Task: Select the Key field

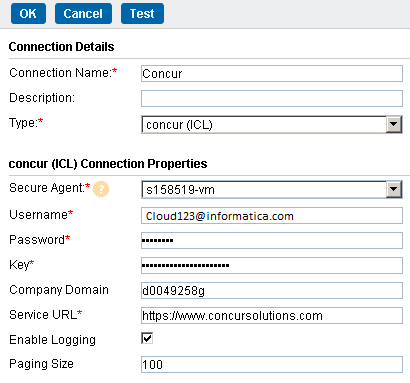Action: click(272, 265)
